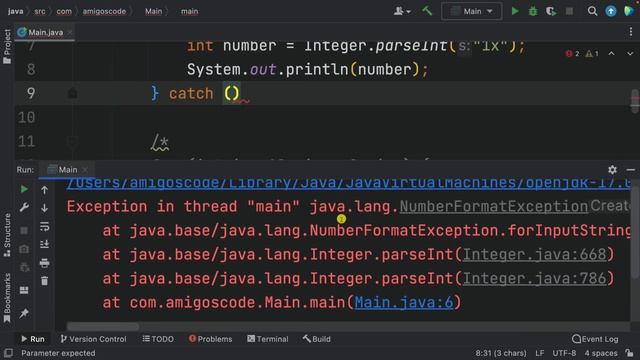Change the LF line separator setting
Viewport: 640px width, 360px height.
click(540, 353)
